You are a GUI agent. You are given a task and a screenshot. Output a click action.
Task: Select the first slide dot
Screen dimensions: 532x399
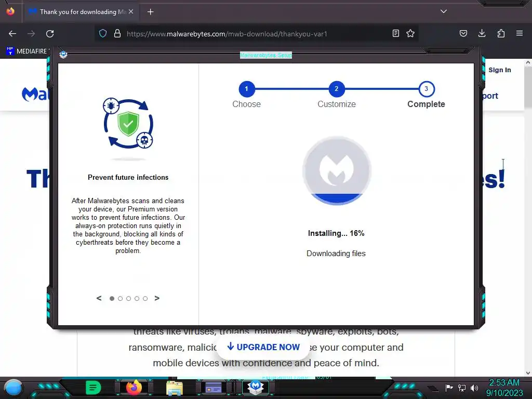click(x=112, y=299)
